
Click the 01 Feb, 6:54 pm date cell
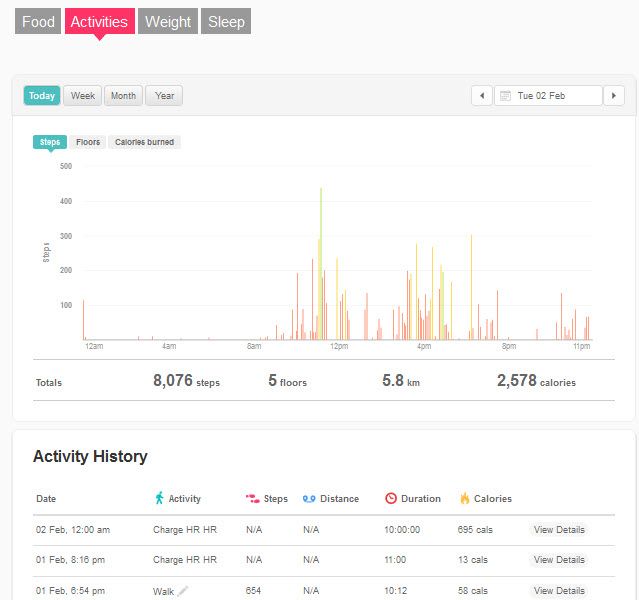(x=71, y=590)
